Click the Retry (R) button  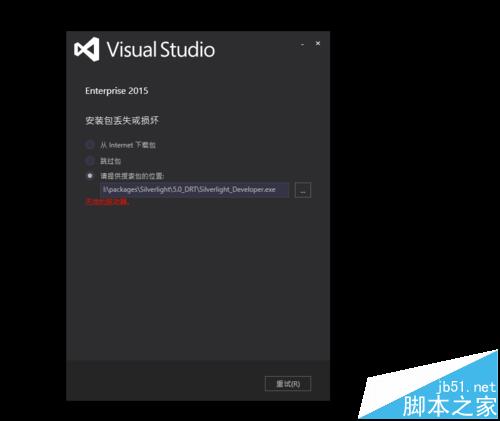288,384
